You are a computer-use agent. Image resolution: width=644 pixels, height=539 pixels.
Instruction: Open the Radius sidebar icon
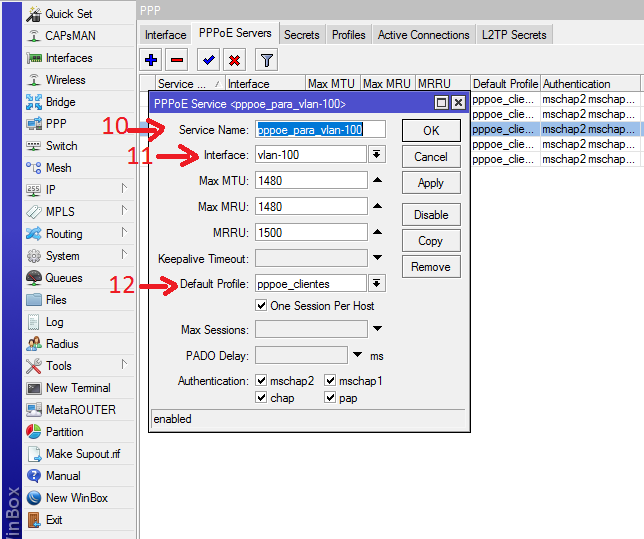coord(34,344)
